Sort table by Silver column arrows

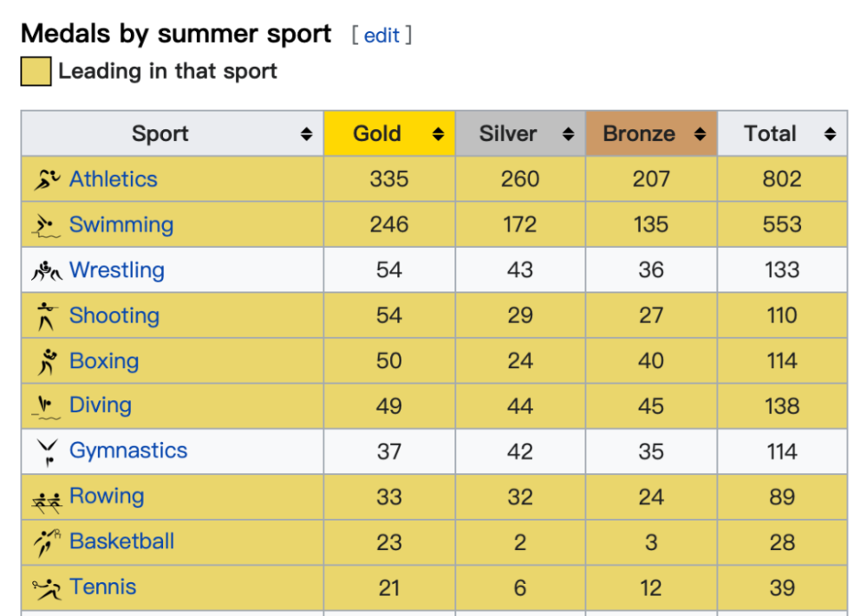[x=568, y=133]
